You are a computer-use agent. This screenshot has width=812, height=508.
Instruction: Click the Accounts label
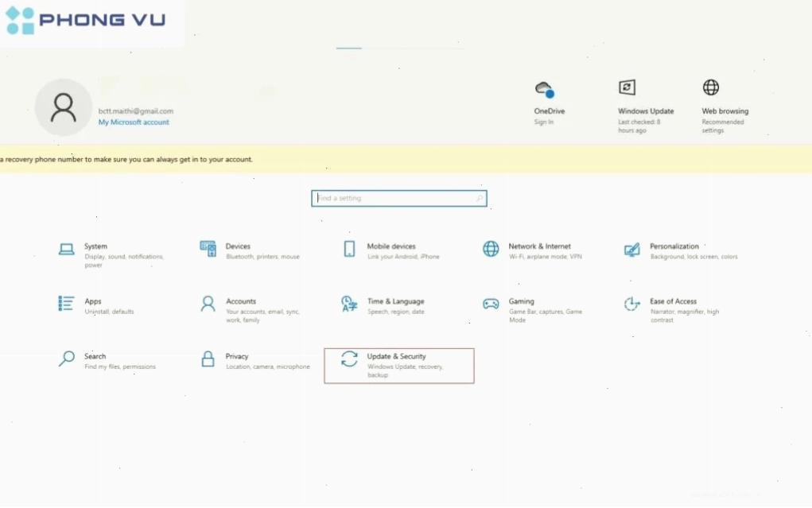point(241,301)
